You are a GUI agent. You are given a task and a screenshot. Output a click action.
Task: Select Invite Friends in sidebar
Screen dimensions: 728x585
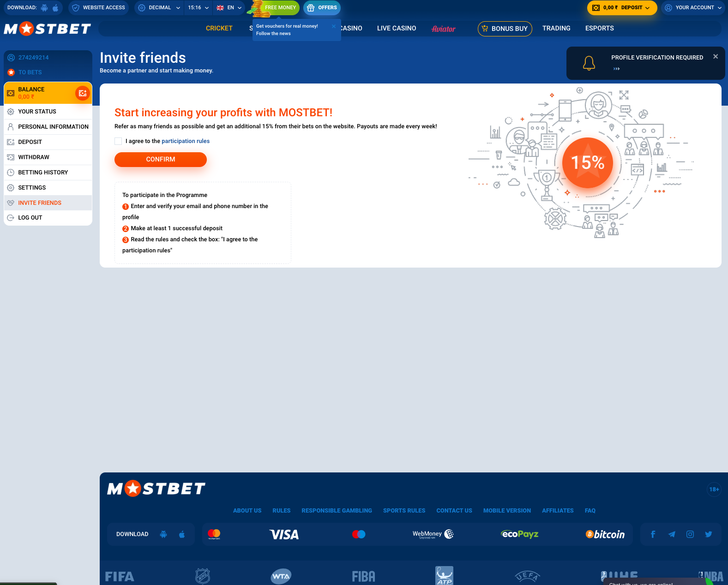[x=48, y=203]
